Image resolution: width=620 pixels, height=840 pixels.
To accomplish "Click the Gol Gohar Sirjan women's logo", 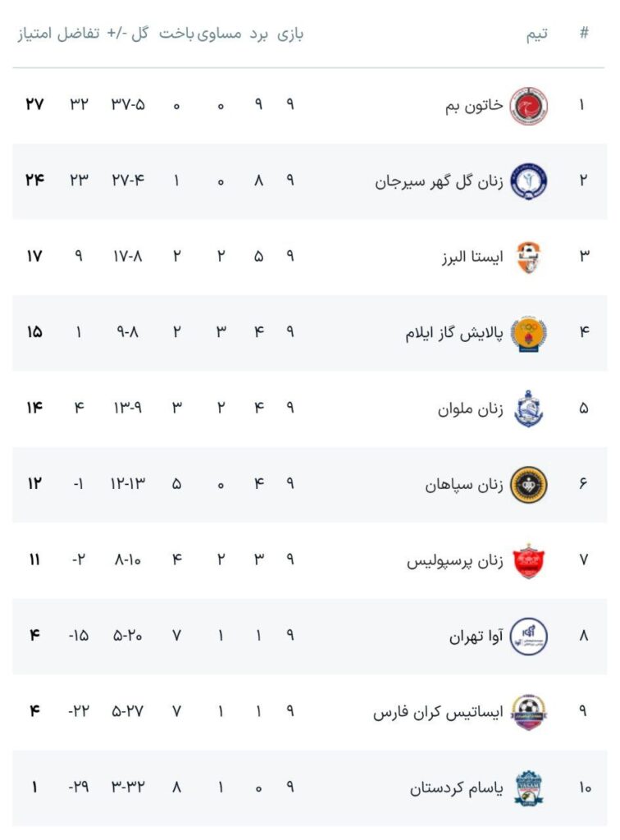I will [529, 181].
